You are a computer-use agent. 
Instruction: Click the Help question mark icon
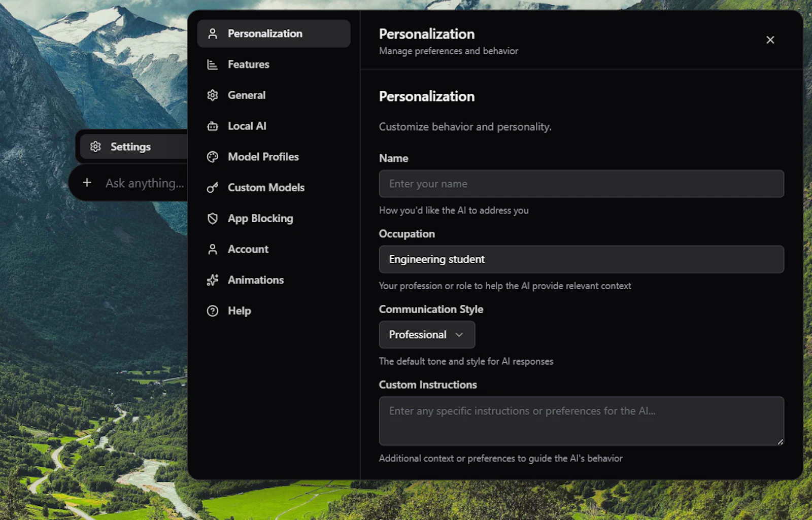coord(212,310)
